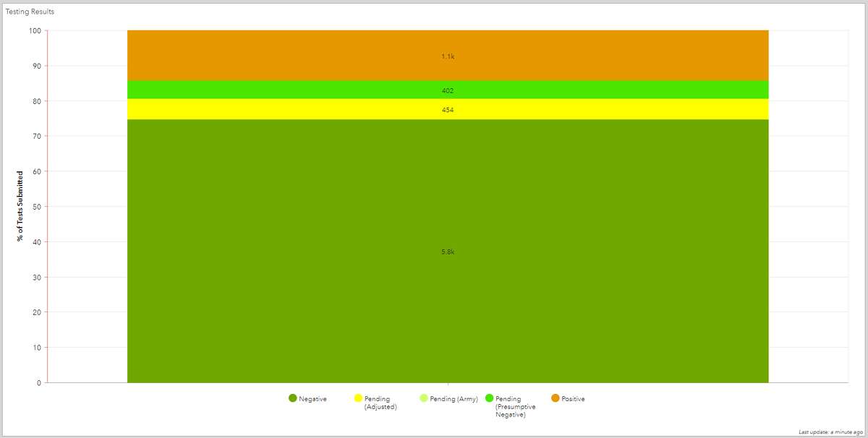Click the % of Tests Submitted axis title

20,206
